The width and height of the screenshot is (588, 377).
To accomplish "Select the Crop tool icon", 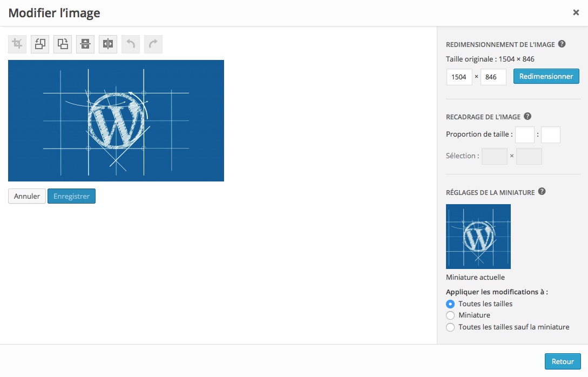I will click(x=17, y=44).
